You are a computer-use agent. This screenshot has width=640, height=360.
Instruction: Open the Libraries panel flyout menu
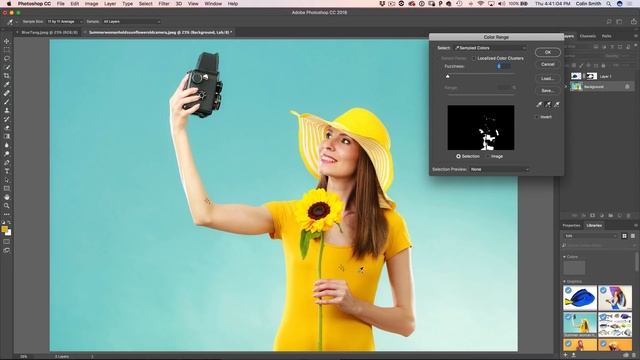(636, 225)
